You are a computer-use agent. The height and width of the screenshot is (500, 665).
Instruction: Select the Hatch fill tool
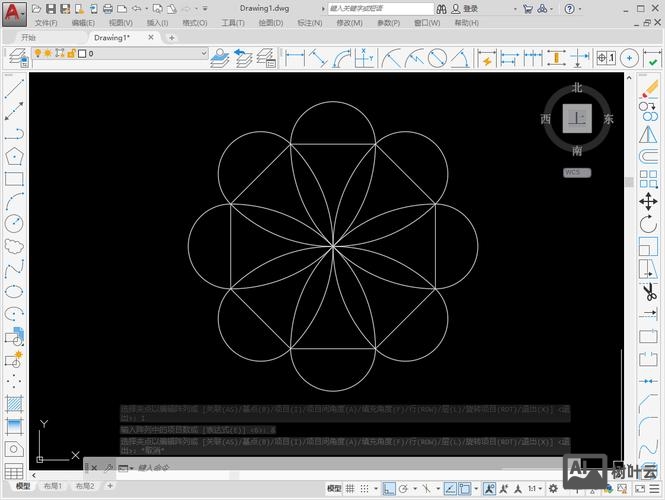[14, 404]
